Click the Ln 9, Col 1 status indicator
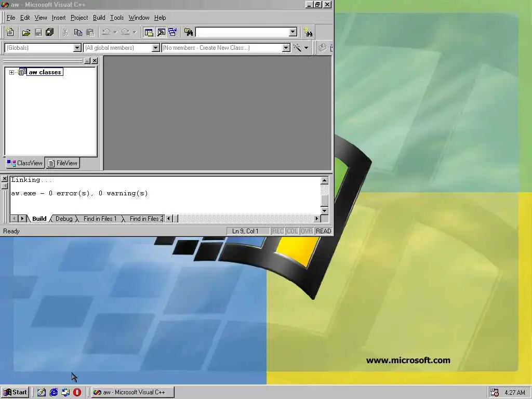This screenshot has width=532, height=399. [x=248, y=231]
